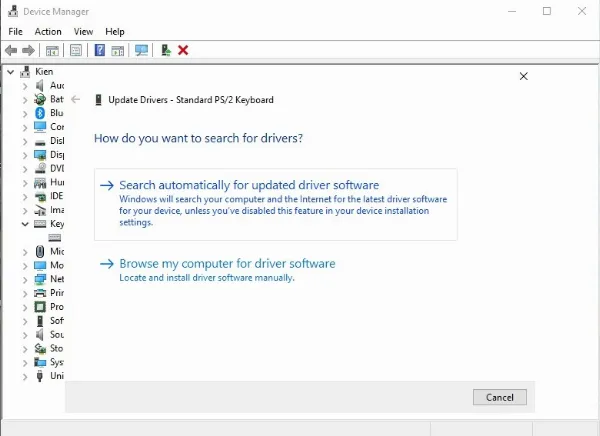Select the Processors chip icon
Image resolution: width=600 pixels, height=436 pixels.
(x=40, y=307)
